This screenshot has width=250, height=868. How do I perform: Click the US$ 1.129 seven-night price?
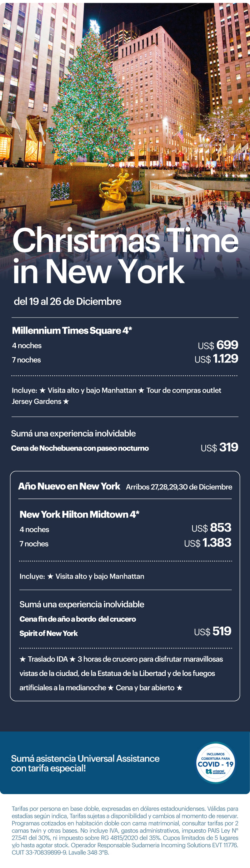[x=216, y=359]
